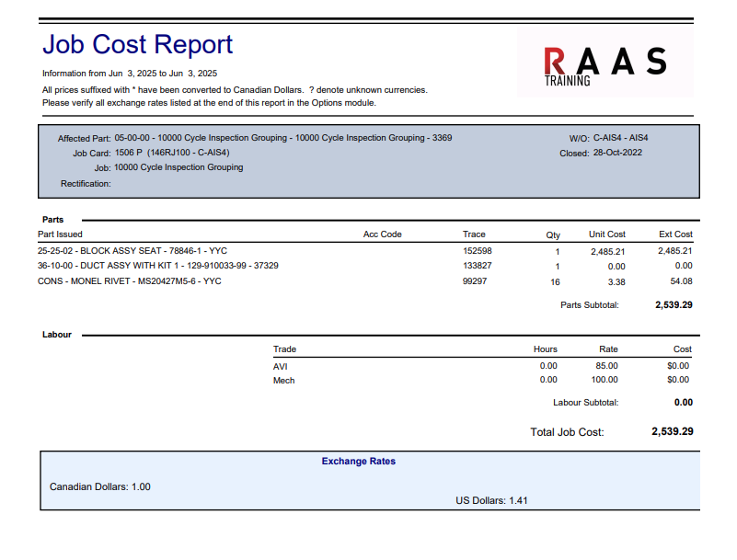The width and height of the screenshot is (737, 560).
Task: Click the US Dollars exchange rate
Action: pos(491,501)
